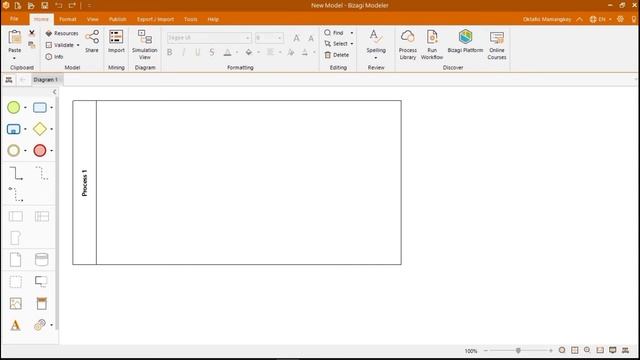Select the Pool shape in palette

click(16, 216)
